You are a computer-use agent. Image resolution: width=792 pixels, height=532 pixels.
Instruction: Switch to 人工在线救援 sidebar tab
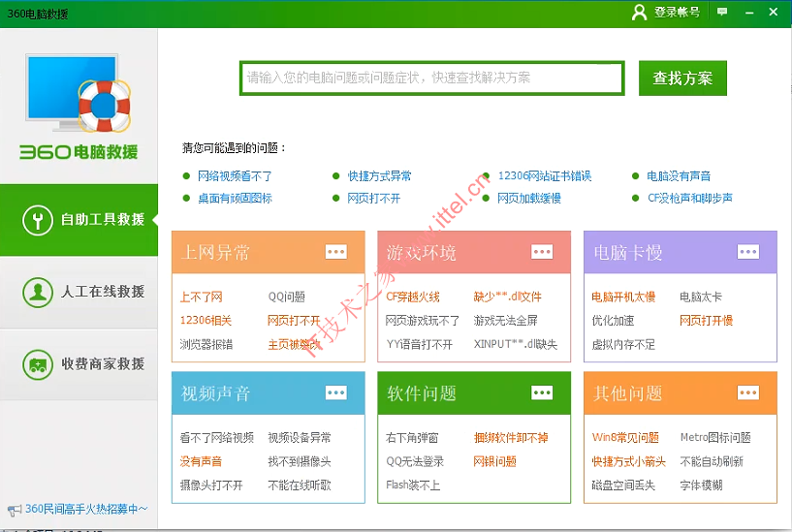tap(79, 292)
